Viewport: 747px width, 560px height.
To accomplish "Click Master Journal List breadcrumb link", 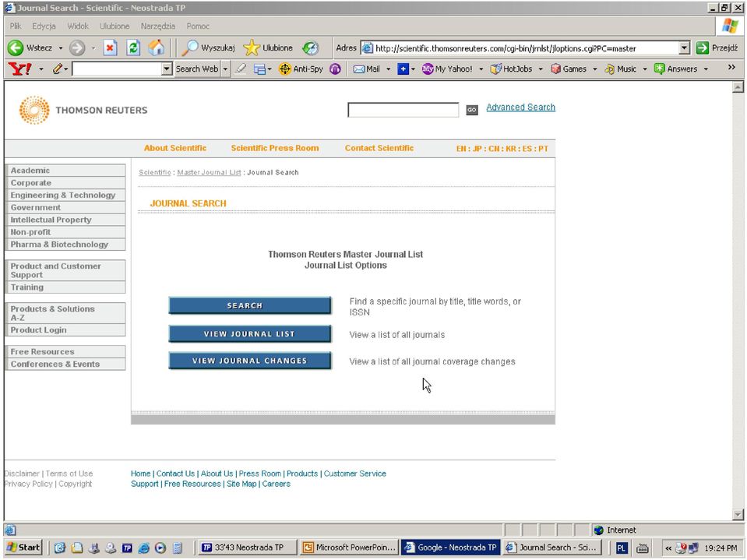I will (x=209, y=172).
